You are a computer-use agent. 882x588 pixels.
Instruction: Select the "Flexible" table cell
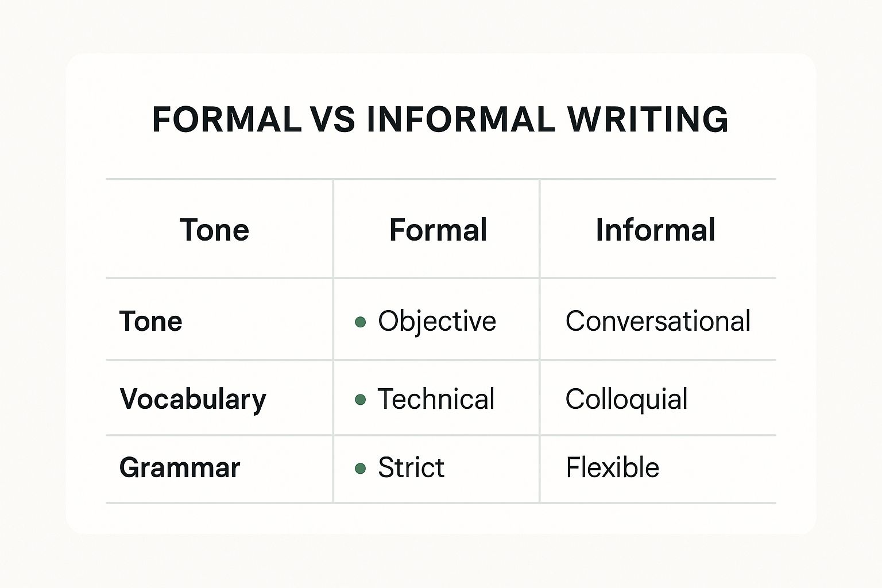point(612,468)
